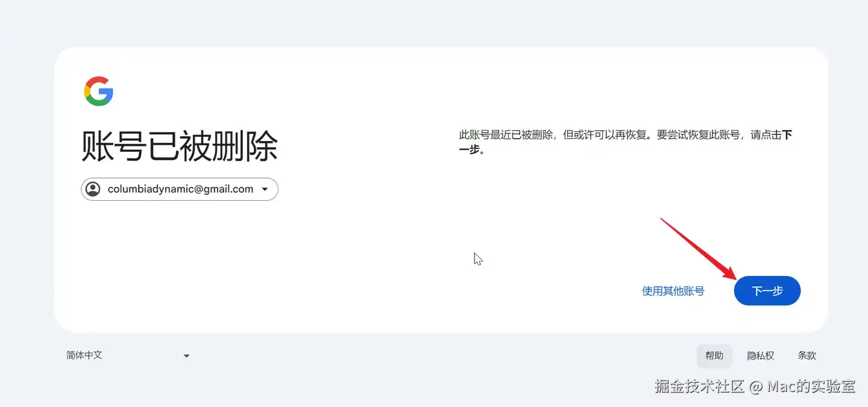Click the text 此账号最近已被删除 message

pos(626,142)
